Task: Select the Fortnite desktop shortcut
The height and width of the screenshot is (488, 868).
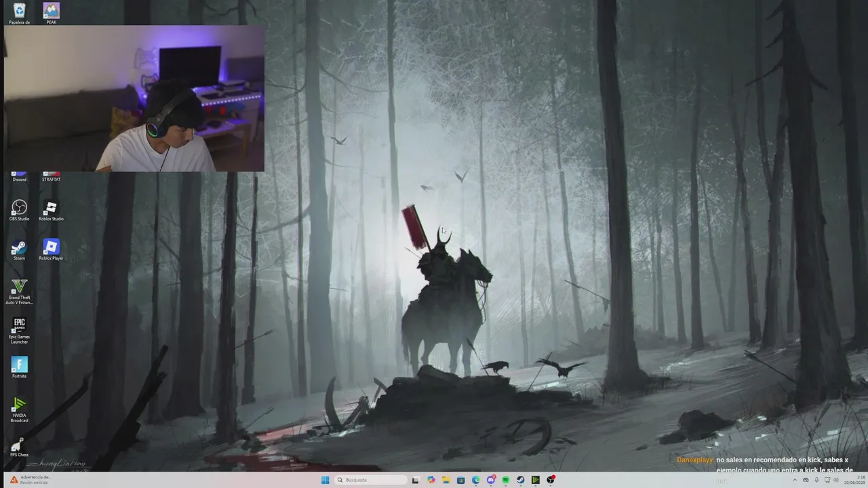Action: [x=19, y=367]
